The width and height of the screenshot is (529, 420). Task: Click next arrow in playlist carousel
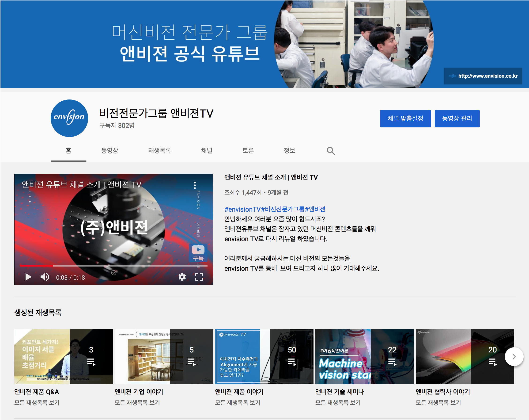(514, 357)
